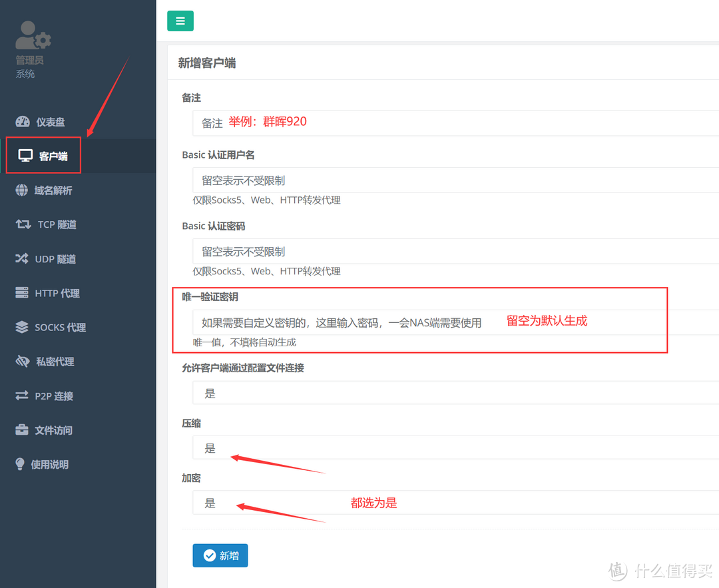Open the 加密 encryption dropdown
This screenshot has width=719, height=588.
(x=439, y=503)
